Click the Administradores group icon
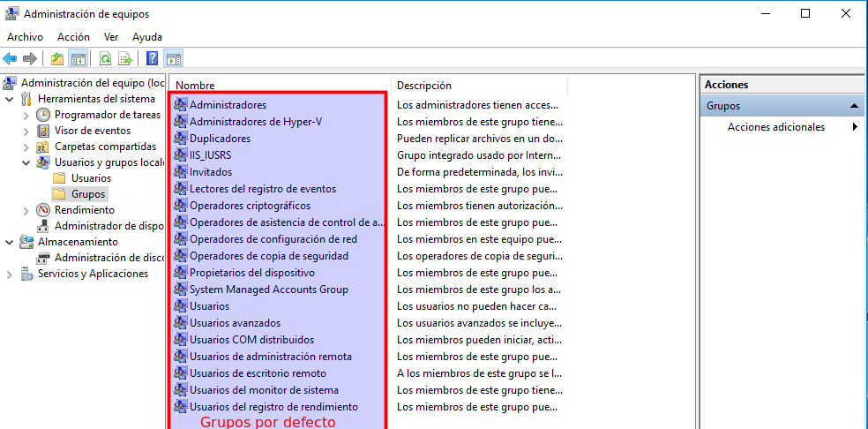868x429 pixels. [x=181, y=104]
